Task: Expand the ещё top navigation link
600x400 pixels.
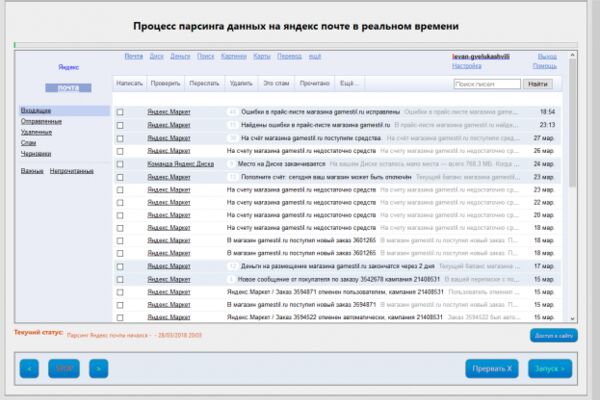Action: pyautogui.click(x=315, y=56)
